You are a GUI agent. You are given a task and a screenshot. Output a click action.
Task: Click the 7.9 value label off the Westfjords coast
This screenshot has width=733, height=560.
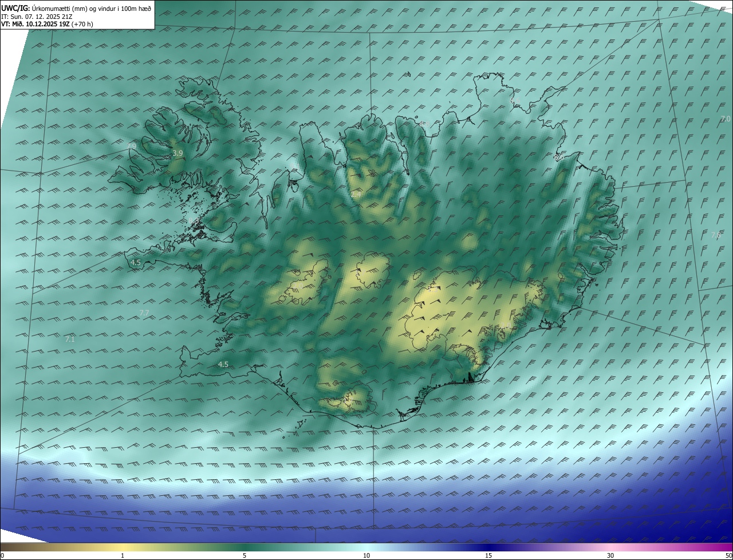tap(132, 147)
